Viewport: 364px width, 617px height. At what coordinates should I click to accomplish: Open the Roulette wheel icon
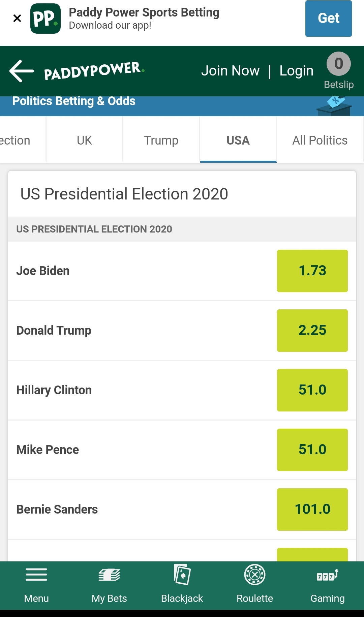255,575
